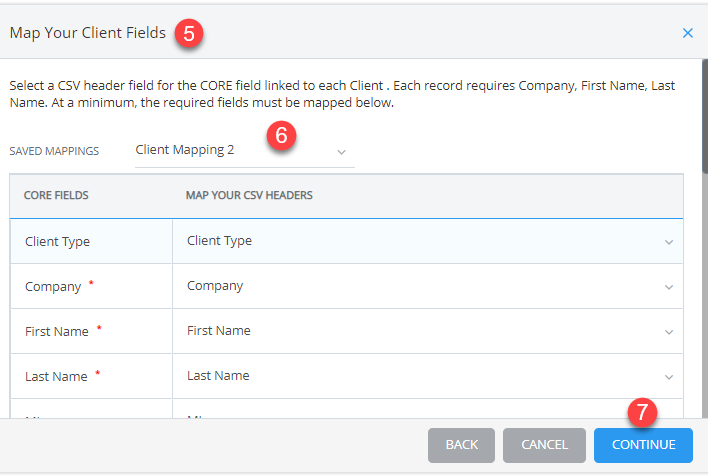
Task: Click the SAVED MAPPINGS label
Action: click(54, 151)
